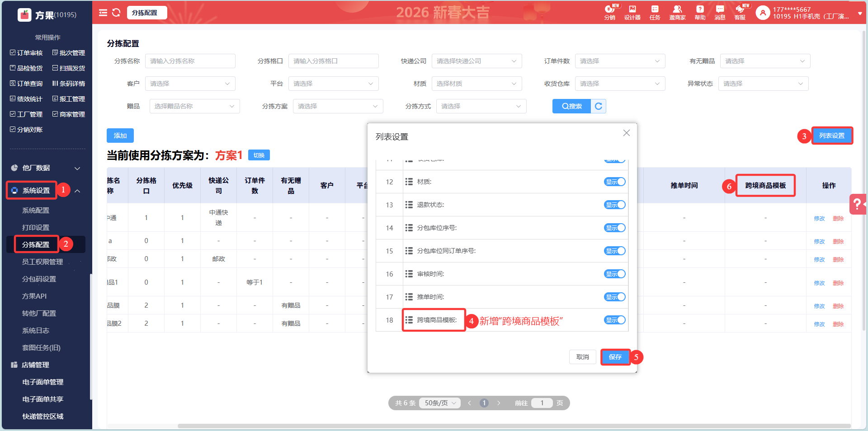868x431 pixels.
Task: Toggle the 推单时间 display switch
Action: (615, 297)
